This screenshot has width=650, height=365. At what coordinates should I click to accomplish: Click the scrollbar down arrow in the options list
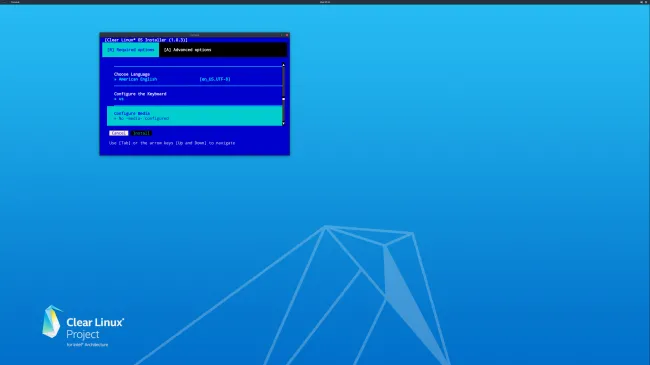(x=284, y=123)
